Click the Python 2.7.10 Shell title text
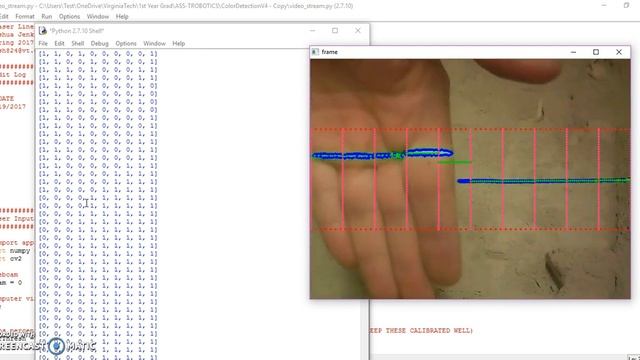This screenshot has width=640, height=360. point(77,31)
